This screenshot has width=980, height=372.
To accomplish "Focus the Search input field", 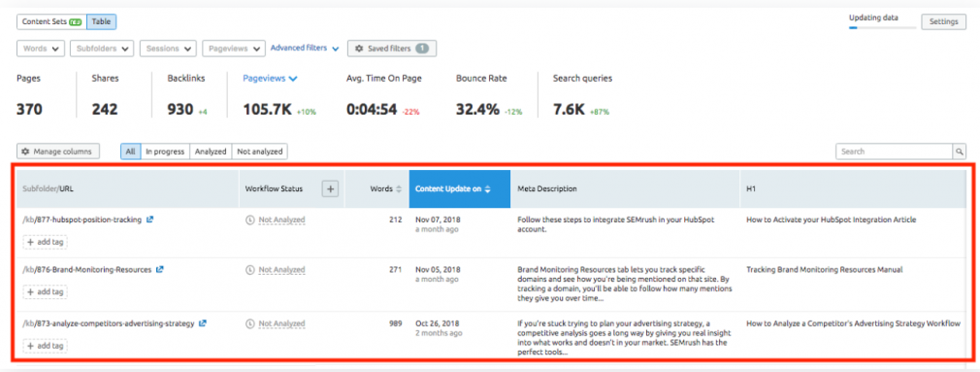I will pyautogui.click(x=894, y=152).
